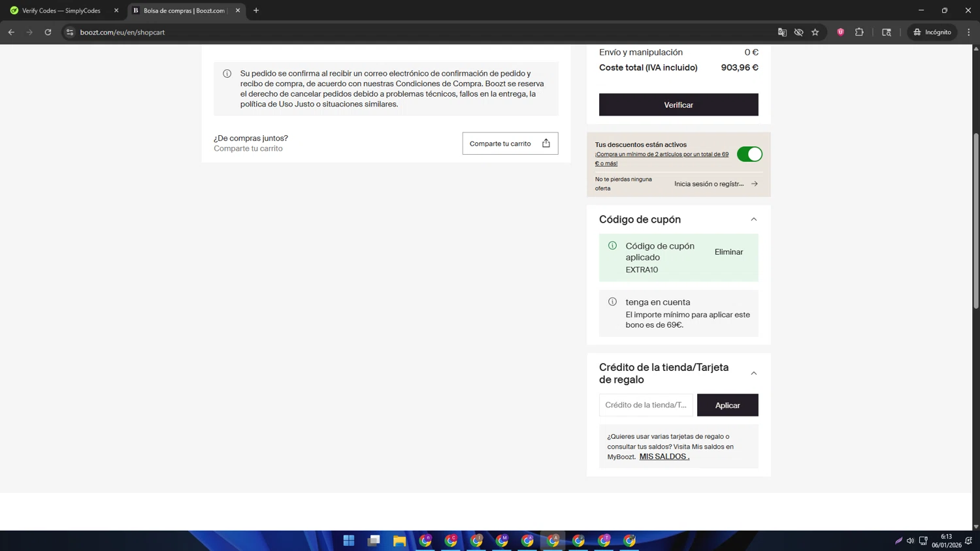Open Chrome's three-dot menu
980x551 pixels.
click(x=969, y=32)
